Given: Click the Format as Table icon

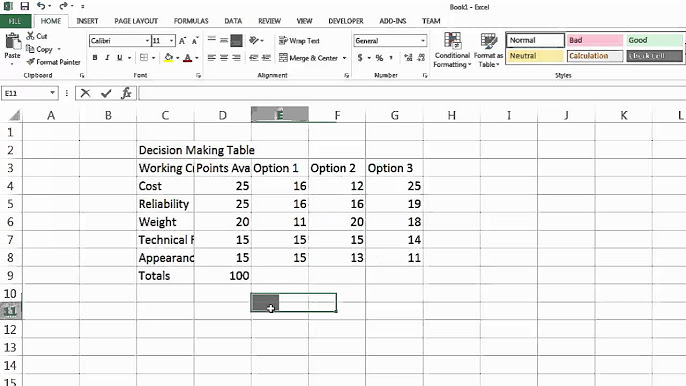Looking at the screenshot, I should [x=488, y=41].
